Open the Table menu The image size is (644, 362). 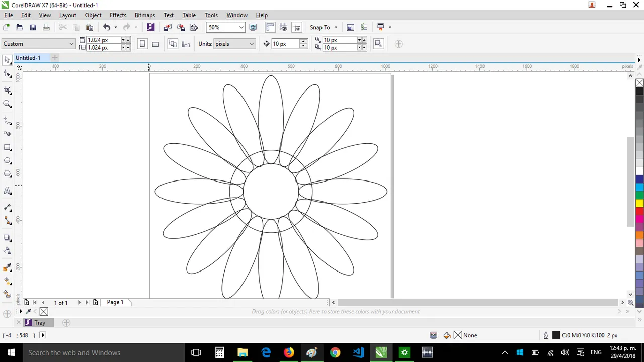click(189, 15)
